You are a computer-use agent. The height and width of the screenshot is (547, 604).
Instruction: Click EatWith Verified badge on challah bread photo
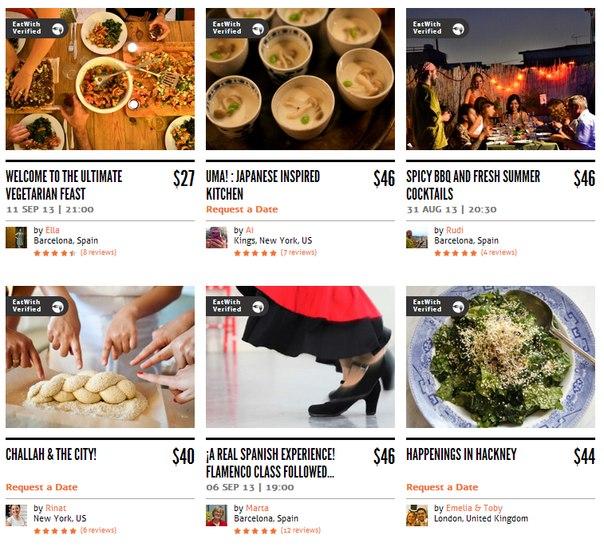click(x=37, y=306)
